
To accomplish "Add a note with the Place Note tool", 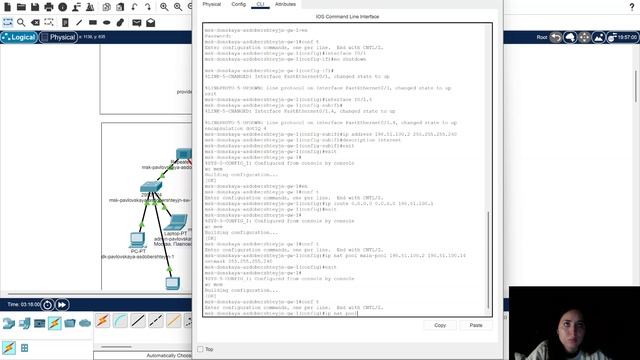I will pos(65,22).
